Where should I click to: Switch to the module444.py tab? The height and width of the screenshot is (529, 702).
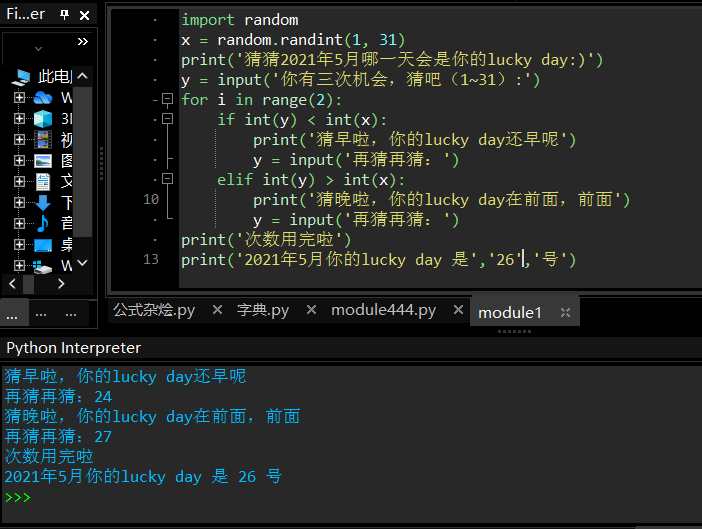[383, 310]
